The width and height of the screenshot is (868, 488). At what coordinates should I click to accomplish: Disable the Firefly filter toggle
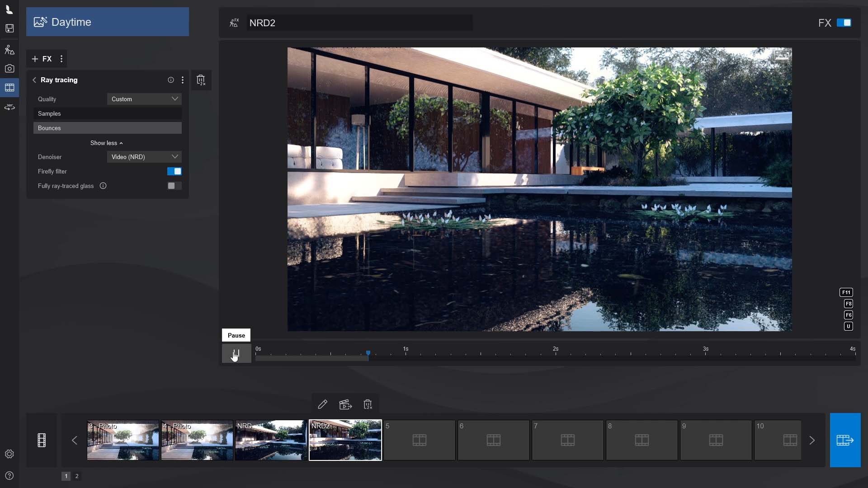174,171
